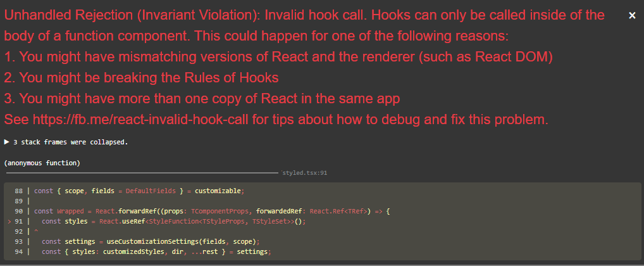
Task: Click reason 1 about mismatching React versions
Action: coord(278,57)
